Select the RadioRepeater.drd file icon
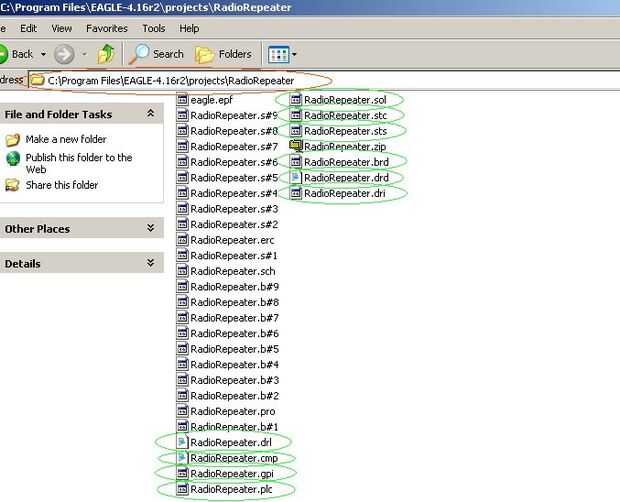Screen dimensions: 620x502 [x=295, y=177]
